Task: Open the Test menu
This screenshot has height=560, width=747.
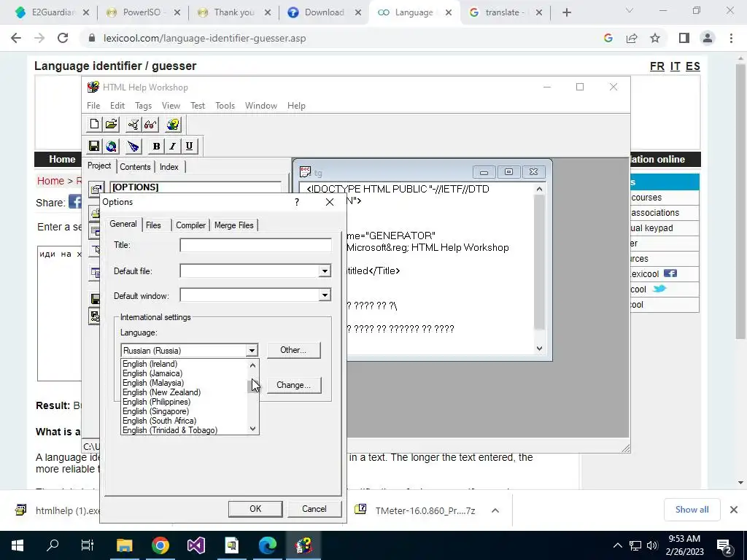Action: [198, 106]
